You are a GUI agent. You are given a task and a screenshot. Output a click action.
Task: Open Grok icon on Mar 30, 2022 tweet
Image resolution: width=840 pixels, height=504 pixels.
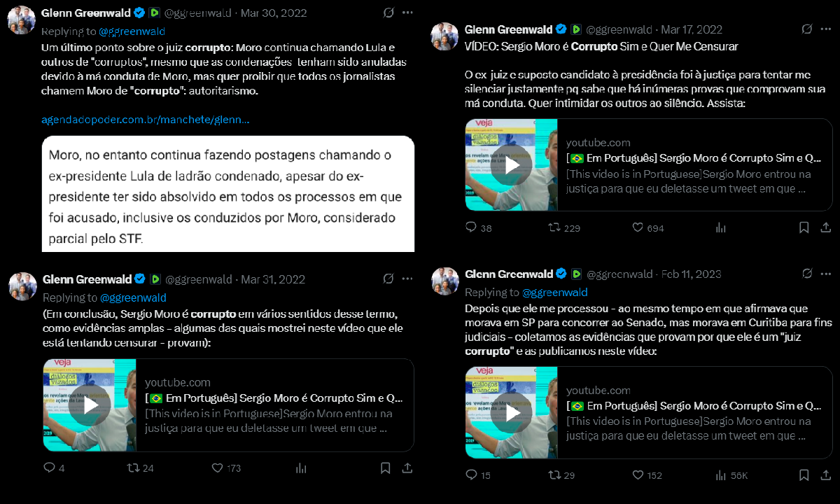(388, 13)
